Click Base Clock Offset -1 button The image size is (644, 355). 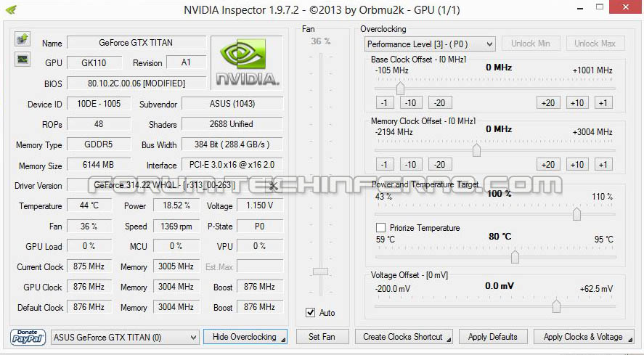(x=384, y=102)
